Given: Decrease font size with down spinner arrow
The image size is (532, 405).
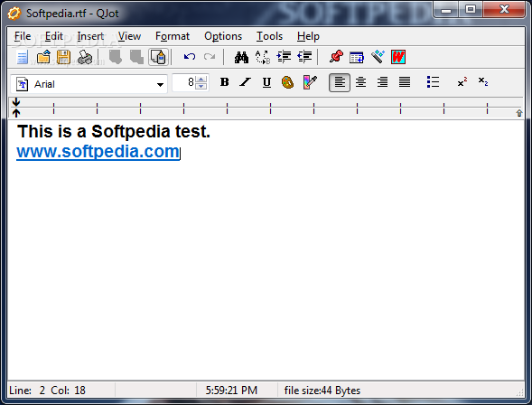Looking at the screenshot, I should (201, 86).
